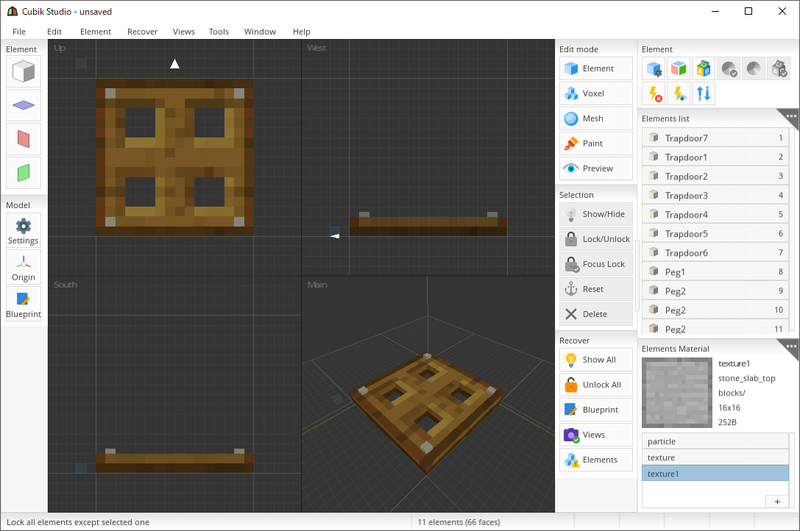
Task: Click white arrow marker in Up view
Action: (x=174, y=64)
